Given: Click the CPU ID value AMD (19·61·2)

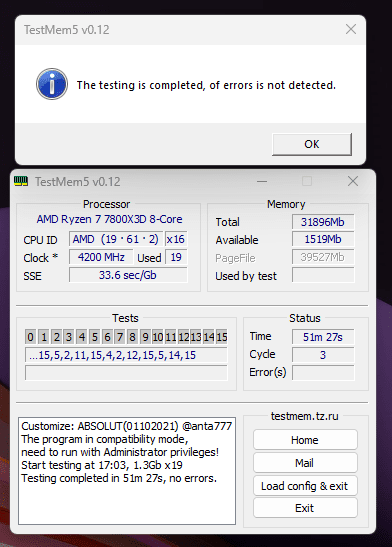Looking at the screenshot, I should (x=116, y=239).
